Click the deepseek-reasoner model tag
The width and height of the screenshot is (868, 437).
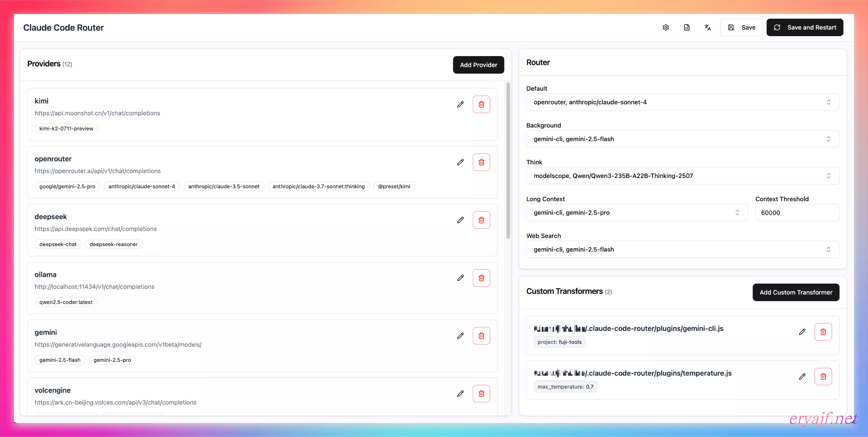pyautogui.click(x=114, y=244)
